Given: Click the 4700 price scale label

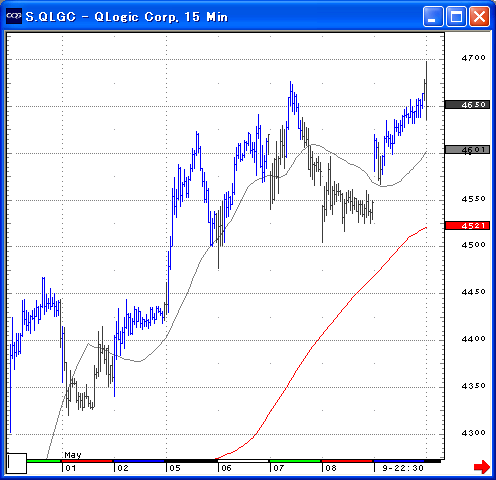Looking at the screenshot, I should 473,58.
